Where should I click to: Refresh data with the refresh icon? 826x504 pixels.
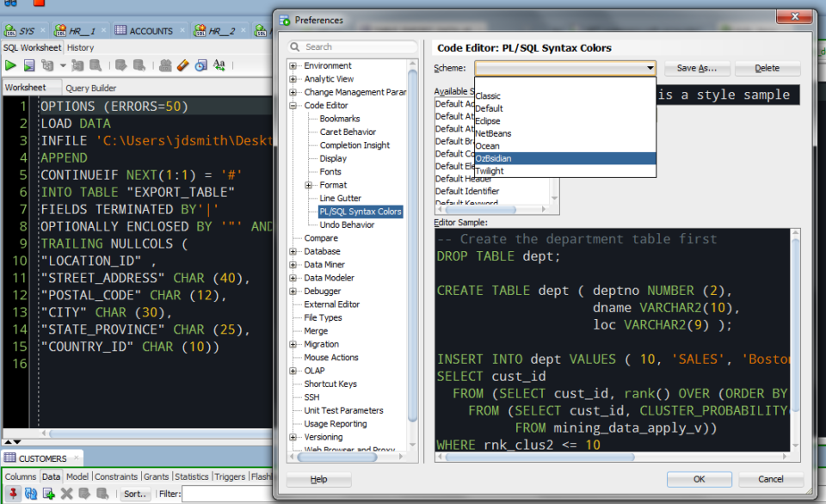tap(31, 493)
